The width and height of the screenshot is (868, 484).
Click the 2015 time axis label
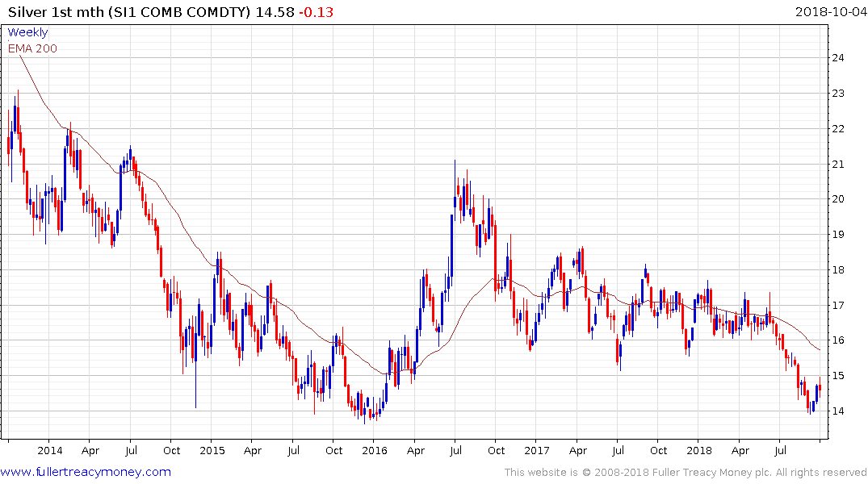[x=212, y=450]
